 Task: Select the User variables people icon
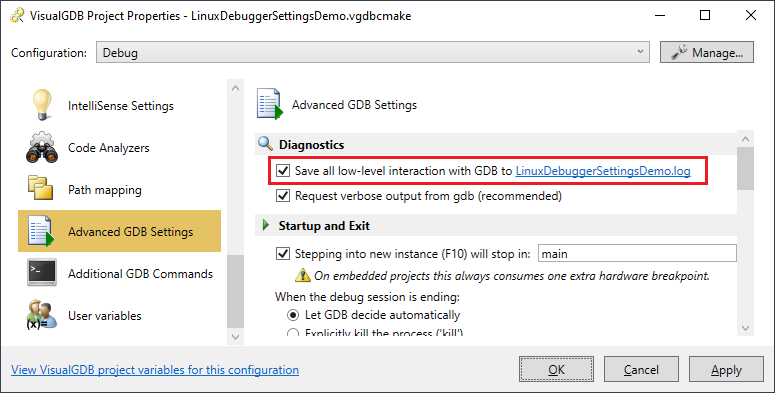pyautogui.click(x=42, y=314)
